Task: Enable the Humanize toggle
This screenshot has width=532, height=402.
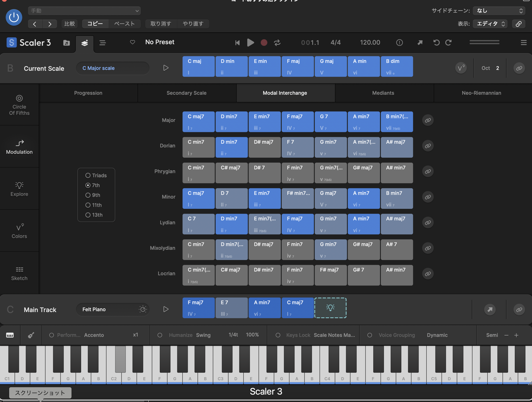Action: [x=160, y=335]
